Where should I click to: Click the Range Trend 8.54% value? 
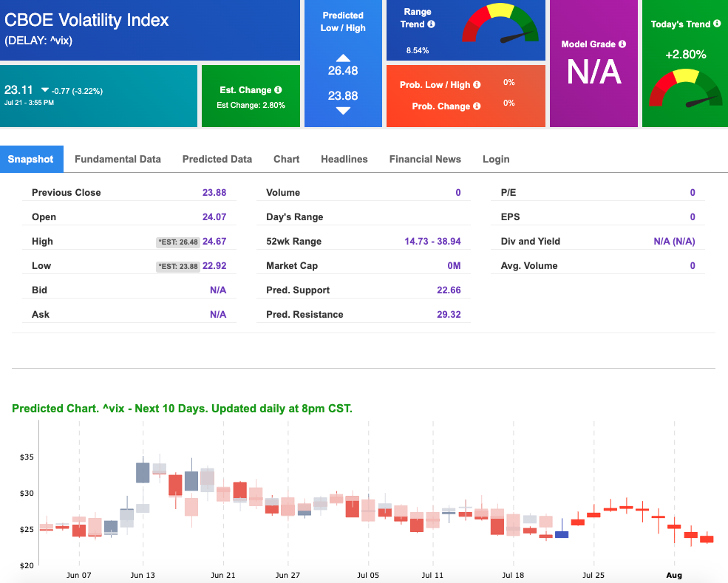[x=418, y=50]
